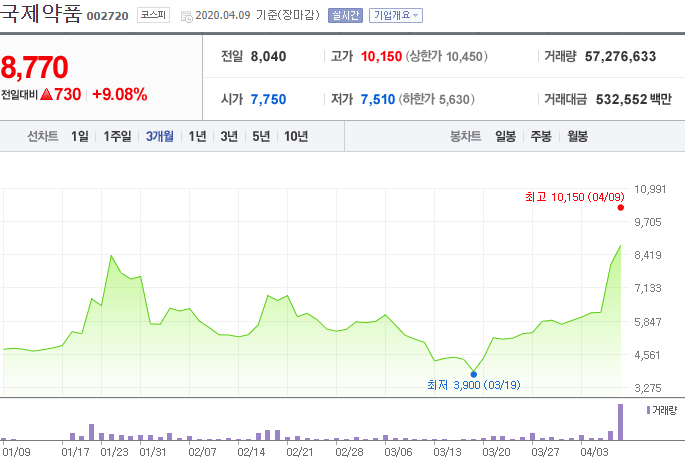Screen dimensions: 685x467
Task: Click the 시가 value 7,750
Action: coord(268,99)
